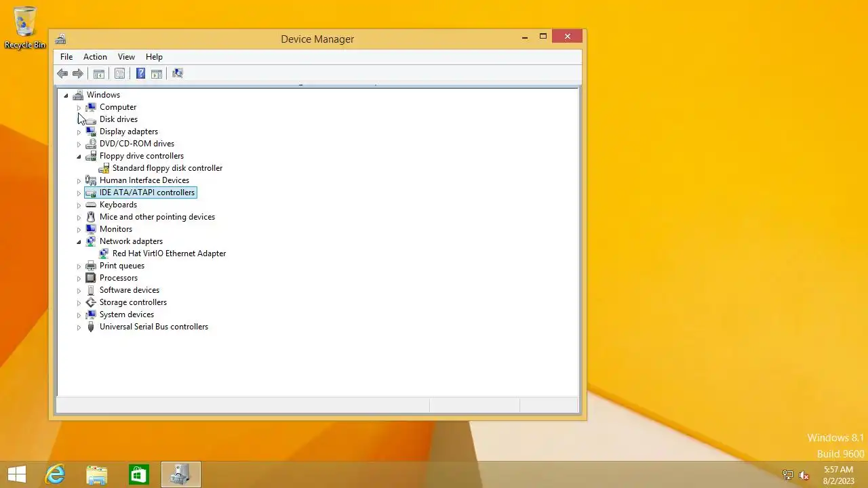Image resolution: width=868 pixels, height=488 pixels.
Task: Open the Recycle Bin desktop icon
Action: (x=25, y=28)
